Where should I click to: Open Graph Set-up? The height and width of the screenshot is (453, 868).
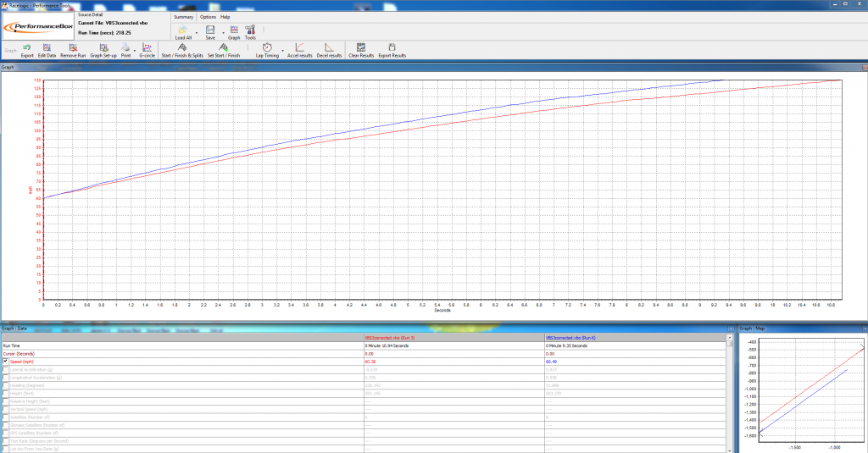tap(103, 48)
